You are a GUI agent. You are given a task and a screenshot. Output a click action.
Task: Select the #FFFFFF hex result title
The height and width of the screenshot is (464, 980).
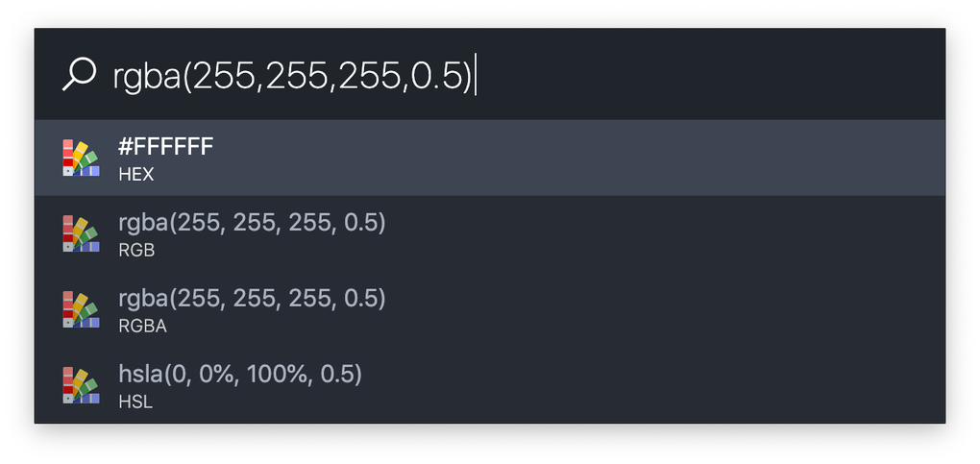[166, 147]
